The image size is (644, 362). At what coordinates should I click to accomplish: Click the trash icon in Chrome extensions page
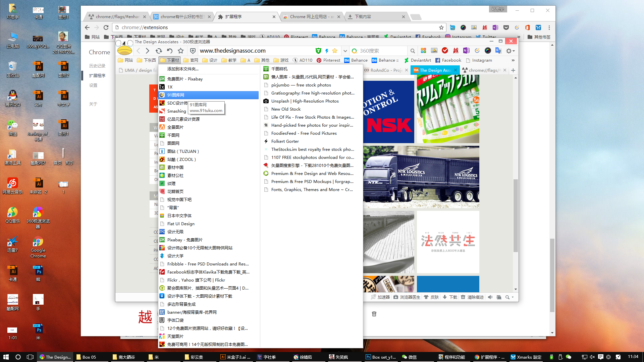pyautogui.click(x=374, y=314)
